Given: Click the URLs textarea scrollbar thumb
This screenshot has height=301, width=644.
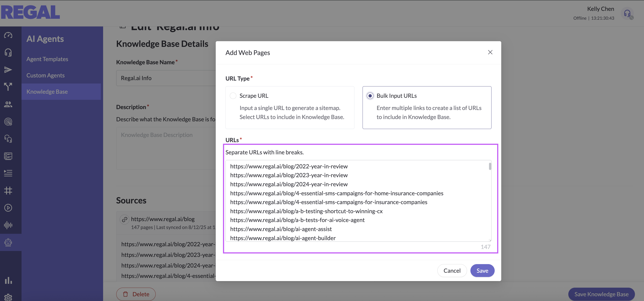Looking at the screenshot, I should click(x=490, y=166).
